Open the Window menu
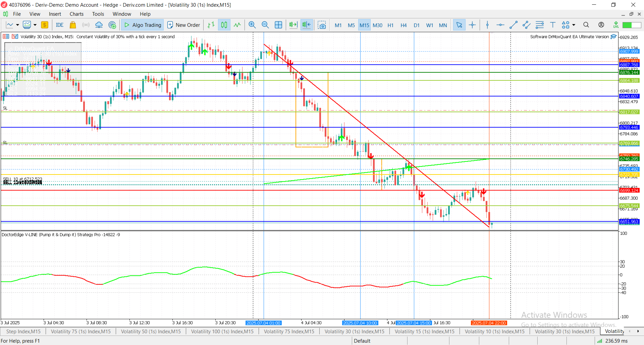This screenshot has height=345, width=644. click(122, 14)
